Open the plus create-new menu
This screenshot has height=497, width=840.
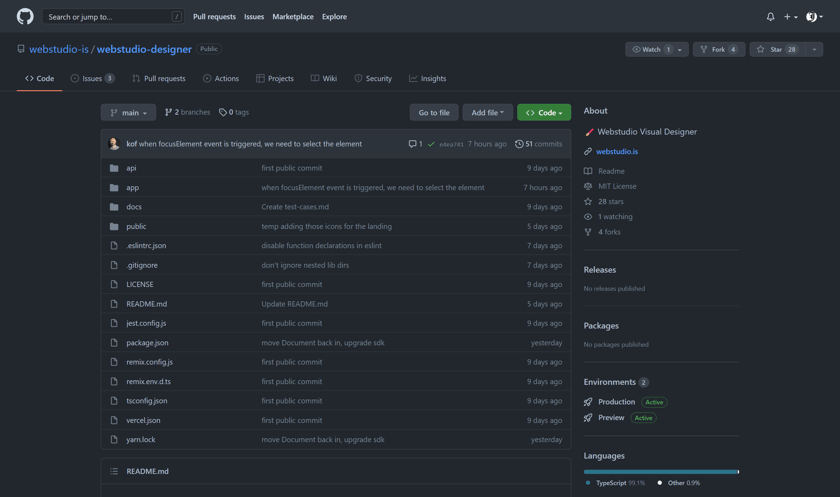point(791,17)
